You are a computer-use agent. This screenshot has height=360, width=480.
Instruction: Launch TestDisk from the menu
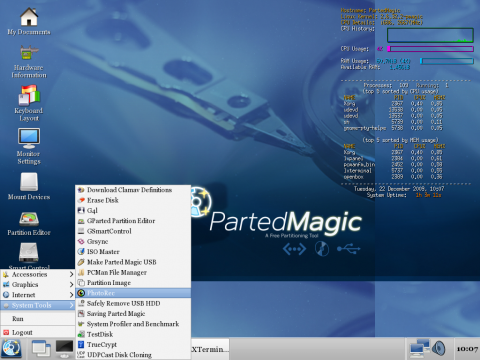coord(133,334)
